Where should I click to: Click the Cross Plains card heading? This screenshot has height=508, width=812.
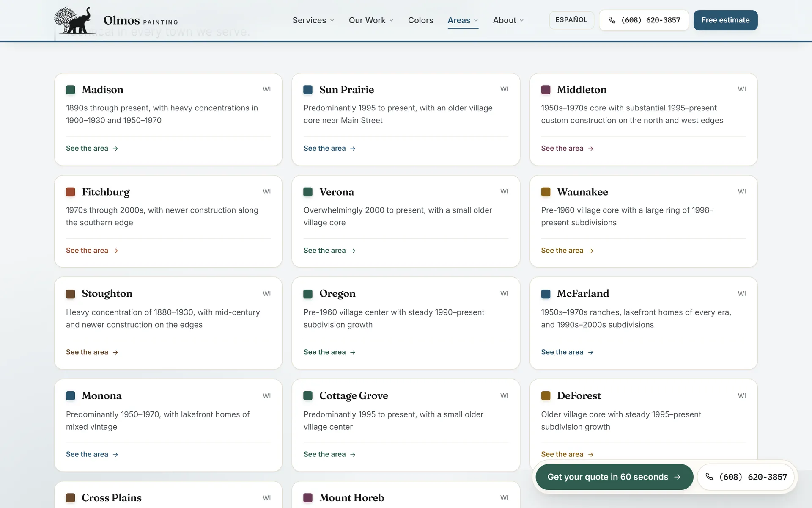(112, 498)
